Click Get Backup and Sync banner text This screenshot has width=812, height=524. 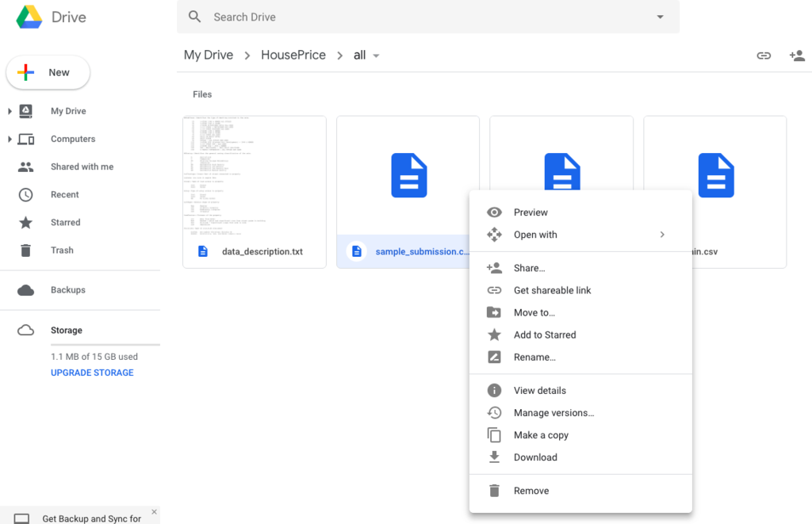[x=92, y=518]
